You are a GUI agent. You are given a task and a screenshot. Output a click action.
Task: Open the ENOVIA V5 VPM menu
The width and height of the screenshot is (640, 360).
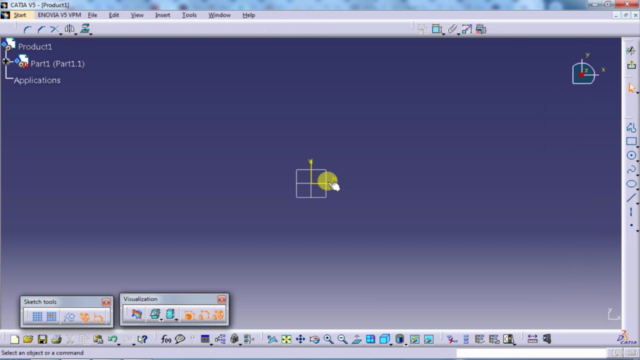pos(59,15)
